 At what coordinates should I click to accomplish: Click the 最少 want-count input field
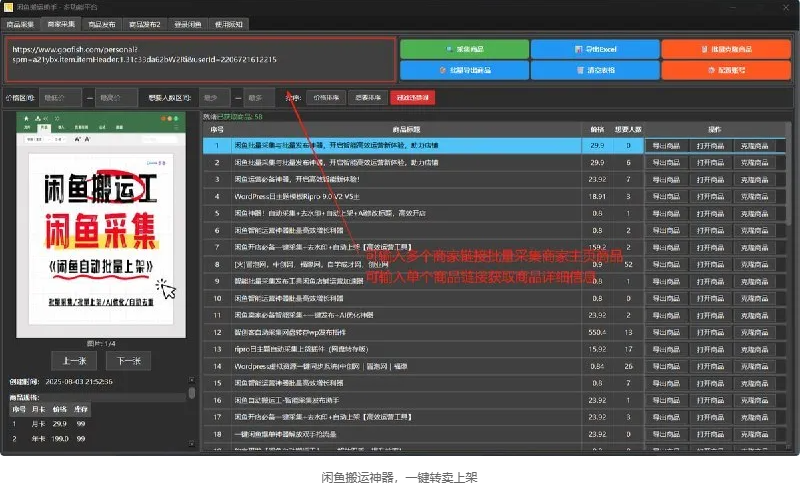coord(214,97)
